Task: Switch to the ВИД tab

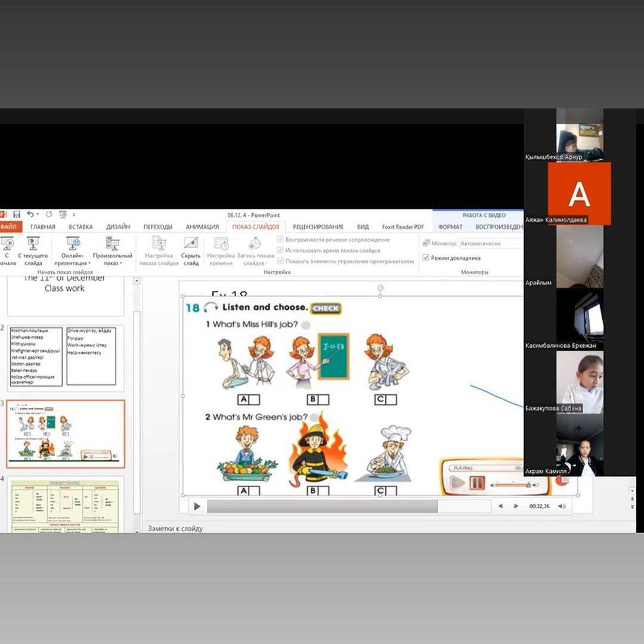Action: click(363, 227)
